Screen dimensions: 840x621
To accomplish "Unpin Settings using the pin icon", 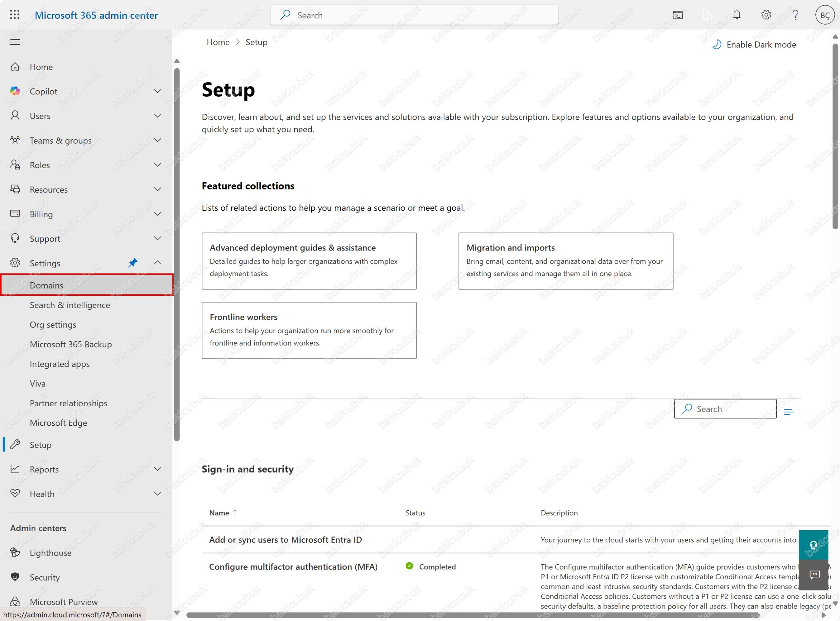I will 133,263.
